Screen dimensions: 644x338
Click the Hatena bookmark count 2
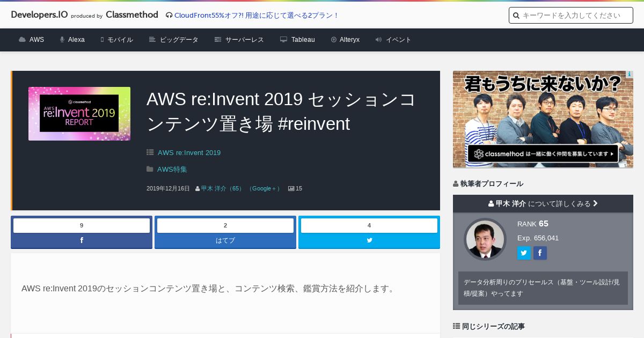[225, 225]
